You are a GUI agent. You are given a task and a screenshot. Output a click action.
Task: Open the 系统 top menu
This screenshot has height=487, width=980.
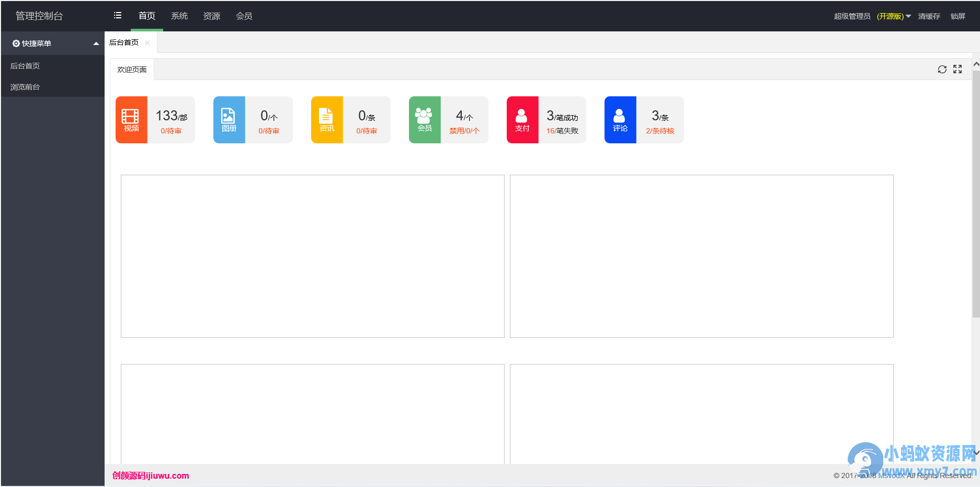(179, 16)
